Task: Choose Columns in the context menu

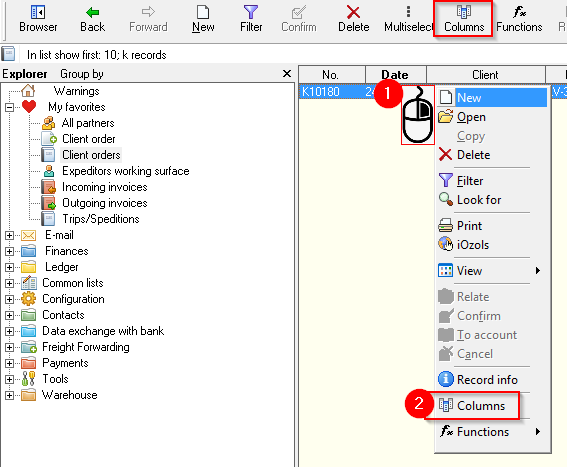Action: point(481,406)
